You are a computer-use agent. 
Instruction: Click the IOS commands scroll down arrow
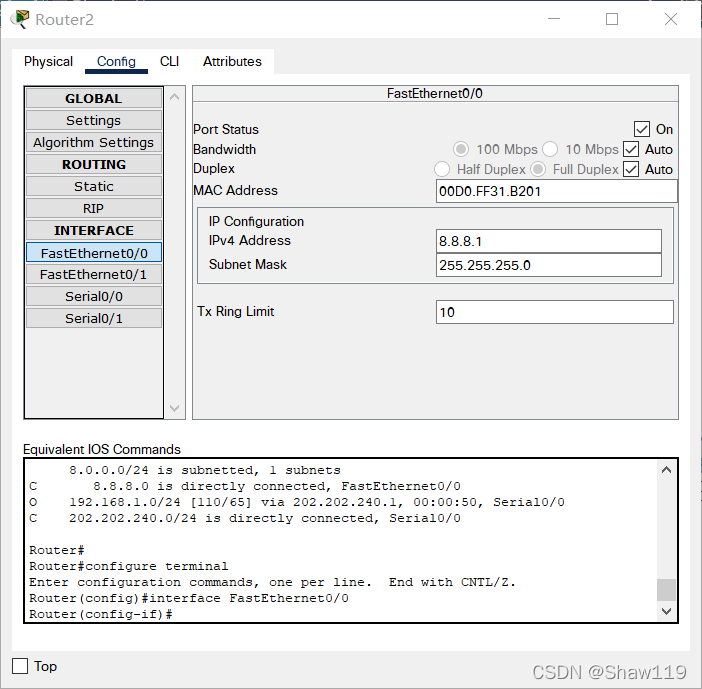[x=666, y=611]
